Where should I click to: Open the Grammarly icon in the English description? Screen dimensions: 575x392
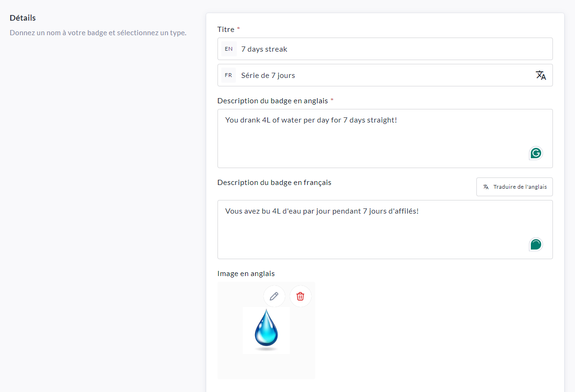coord(536,153)
